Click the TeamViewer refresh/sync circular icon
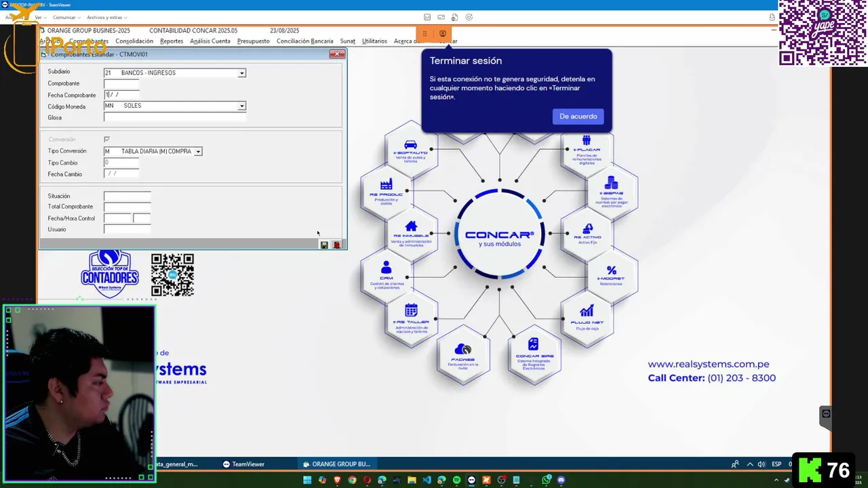The image size is (868, 488). pos(469,17)
